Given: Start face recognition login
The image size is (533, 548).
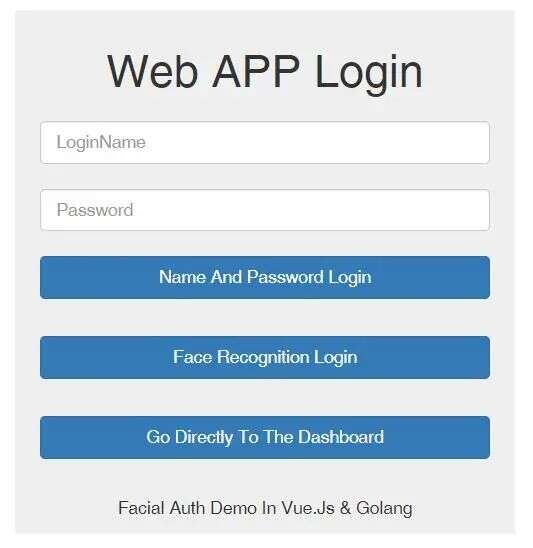Looking at the screenshot, I should pyautogui.click(x=265, y=358).
